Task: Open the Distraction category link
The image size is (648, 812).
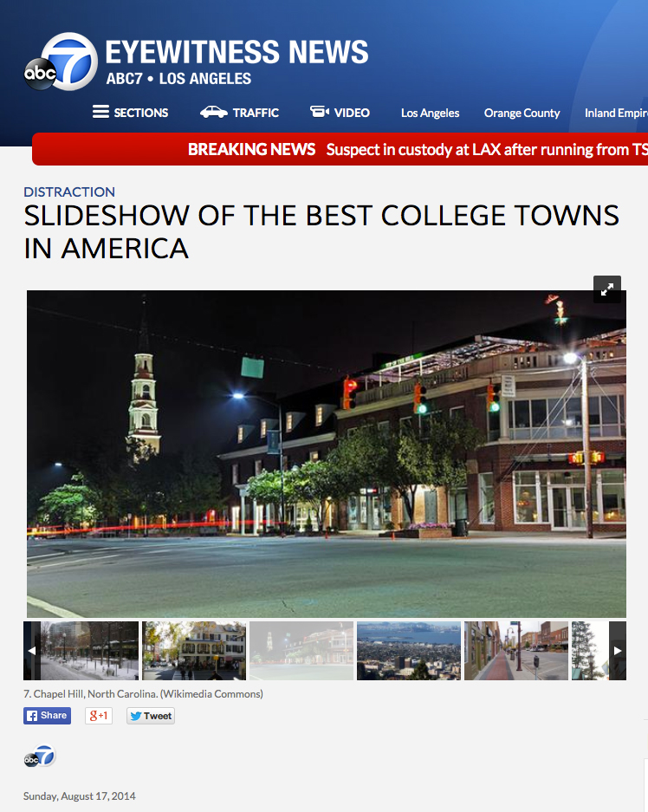Action: pos(69,192)
